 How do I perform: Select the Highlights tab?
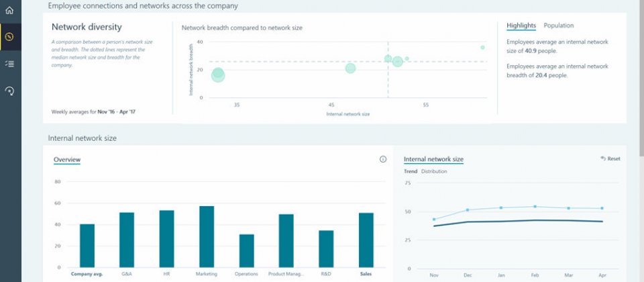[x=521, y=26]
